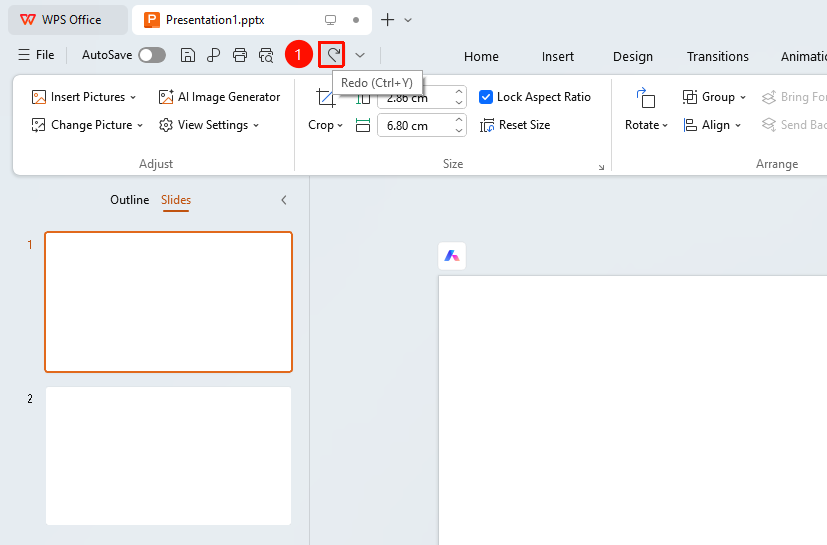The image size is (827, 545).
Task: Click the WPS Office home tab
Action: tap(68, 20)
